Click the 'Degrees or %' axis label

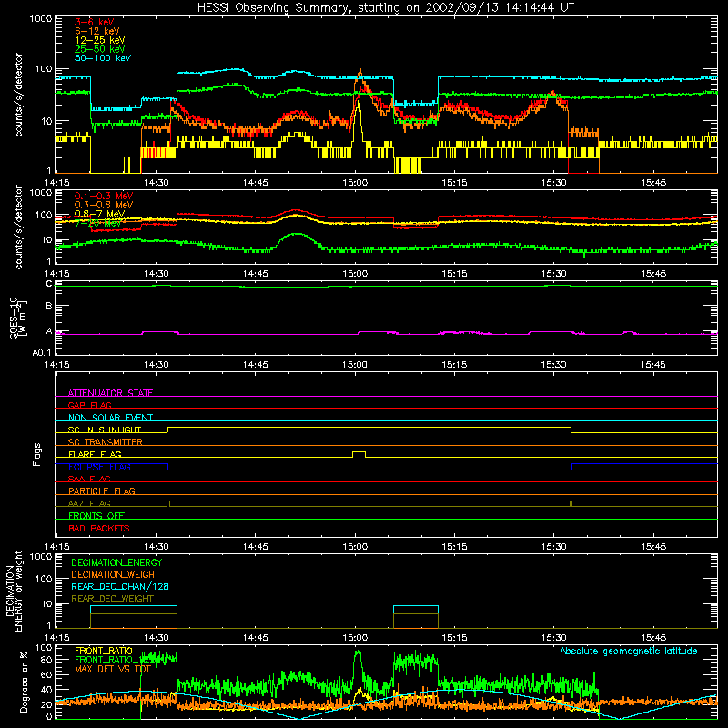pos(24,682)
